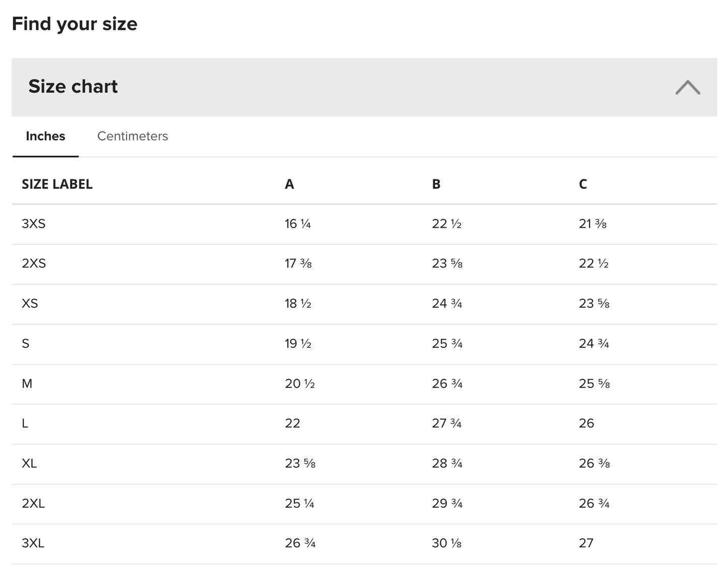728x587 pixels.
Task: Click the 2XL size row label
Action: tap(33, 503)
